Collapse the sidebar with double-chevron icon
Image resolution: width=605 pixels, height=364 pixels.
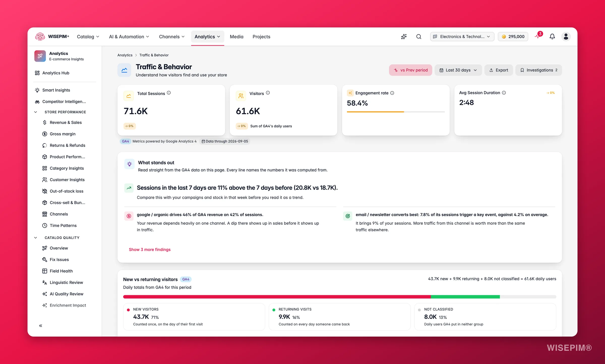[41, 326]
